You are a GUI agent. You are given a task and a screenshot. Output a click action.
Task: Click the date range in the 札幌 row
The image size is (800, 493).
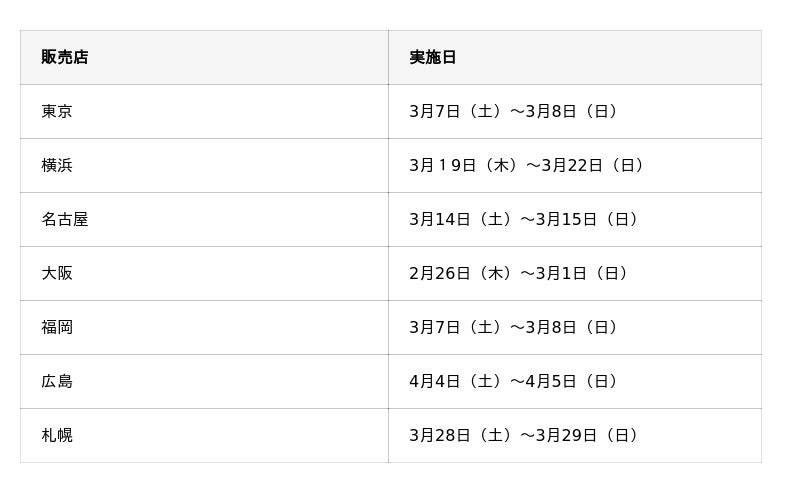524,436
